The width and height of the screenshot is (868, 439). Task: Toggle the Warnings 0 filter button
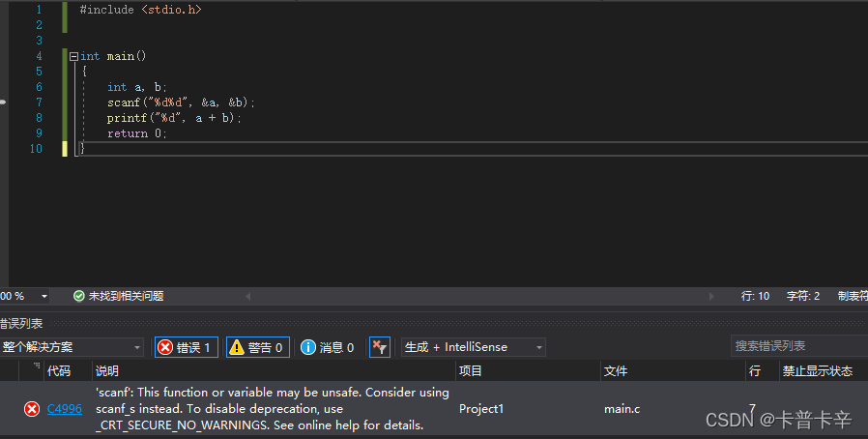[257, 347]
